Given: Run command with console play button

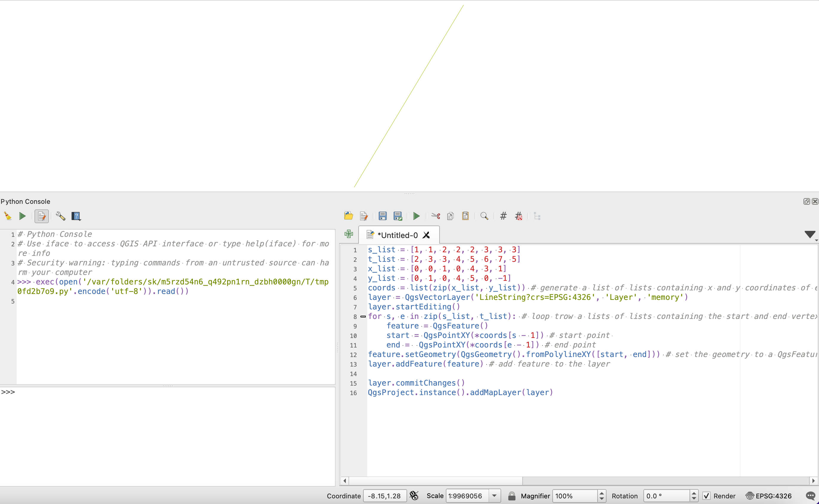Looking at the screenshot, I should pos(22,216).
